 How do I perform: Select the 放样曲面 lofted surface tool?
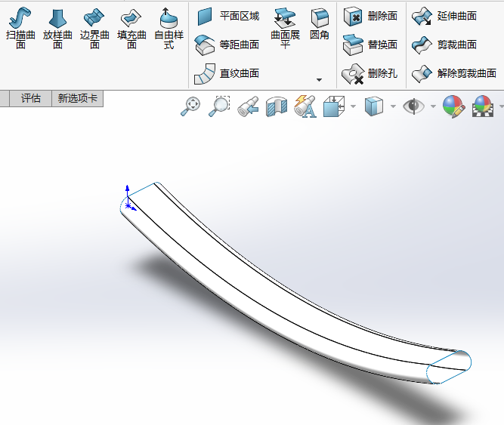(x=57, y=28)
